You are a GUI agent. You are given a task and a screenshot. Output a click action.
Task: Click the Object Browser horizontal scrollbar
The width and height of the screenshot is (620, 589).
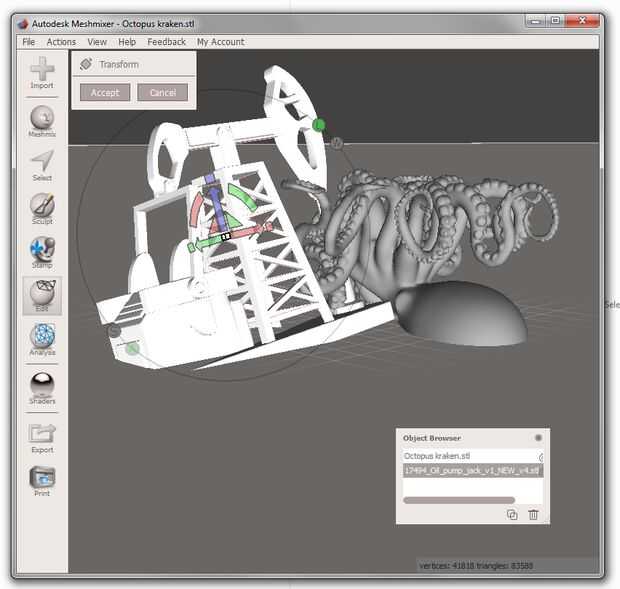pyautogui.click(x=459, y=500)
